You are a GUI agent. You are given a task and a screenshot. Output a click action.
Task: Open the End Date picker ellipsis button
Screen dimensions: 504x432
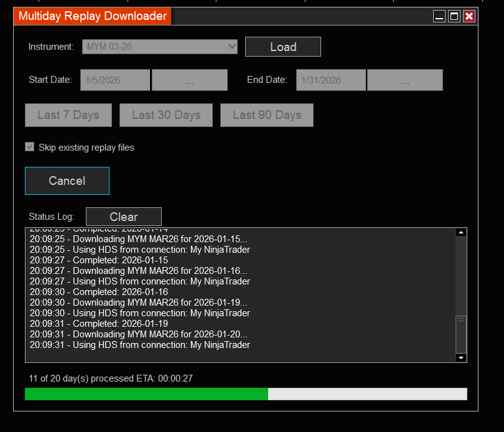coord(405,80)
